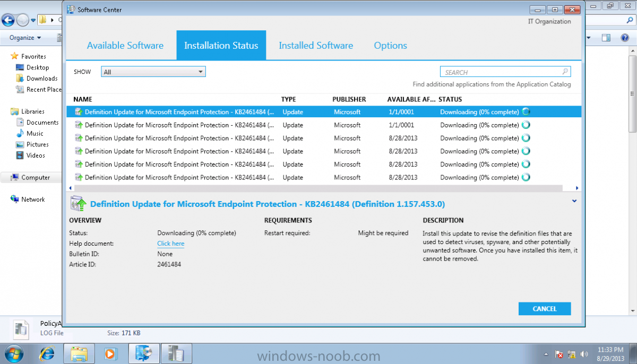
Task: Click the right arrow of the list's horizontal scrollbar
Action: pyautogui.click(x=577, y=188)
